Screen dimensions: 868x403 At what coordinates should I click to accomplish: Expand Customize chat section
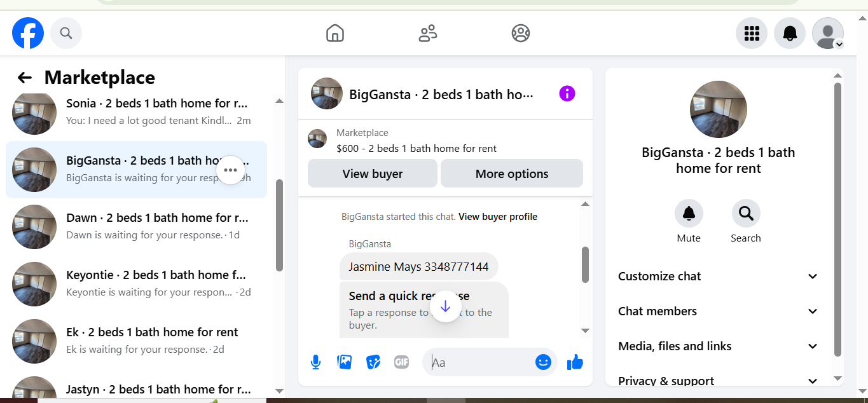[718, 277]
